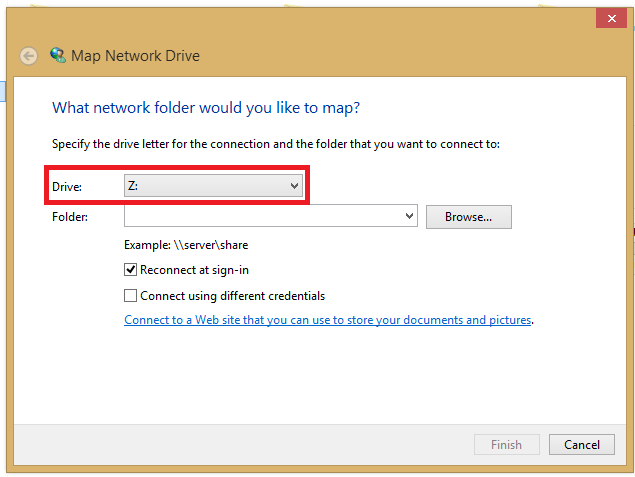
Task: Enable Connect using different credentials
Action: 130,296
